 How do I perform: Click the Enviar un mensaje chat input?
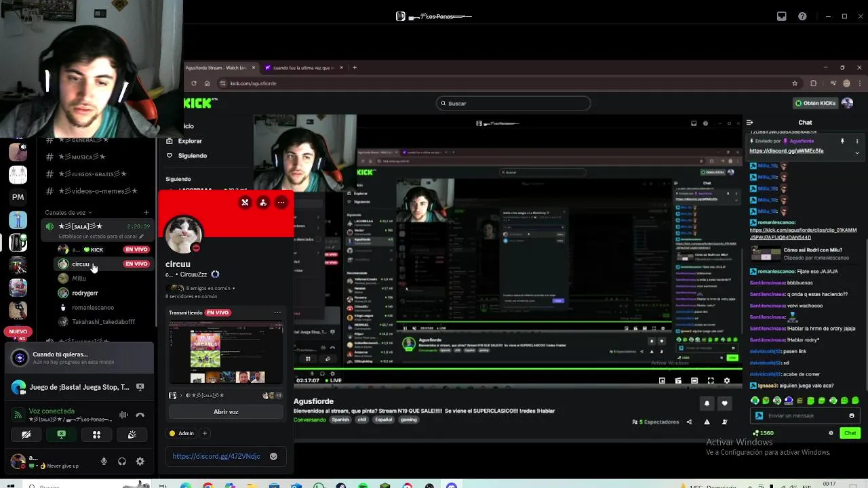tap(804, 415)
